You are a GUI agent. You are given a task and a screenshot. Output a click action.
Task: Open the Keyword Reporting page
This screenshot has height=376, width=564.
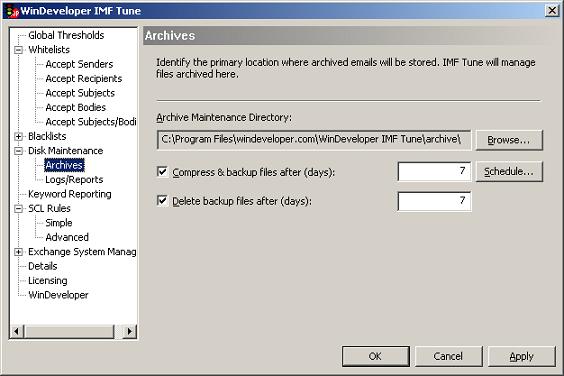tap(70, 194)
